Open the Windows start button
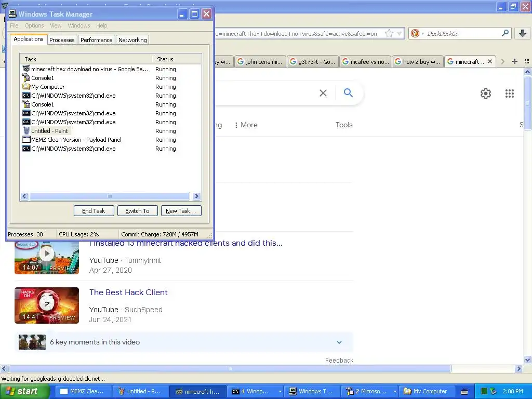Screen dimensions: 532x399 tap(24, 391)
